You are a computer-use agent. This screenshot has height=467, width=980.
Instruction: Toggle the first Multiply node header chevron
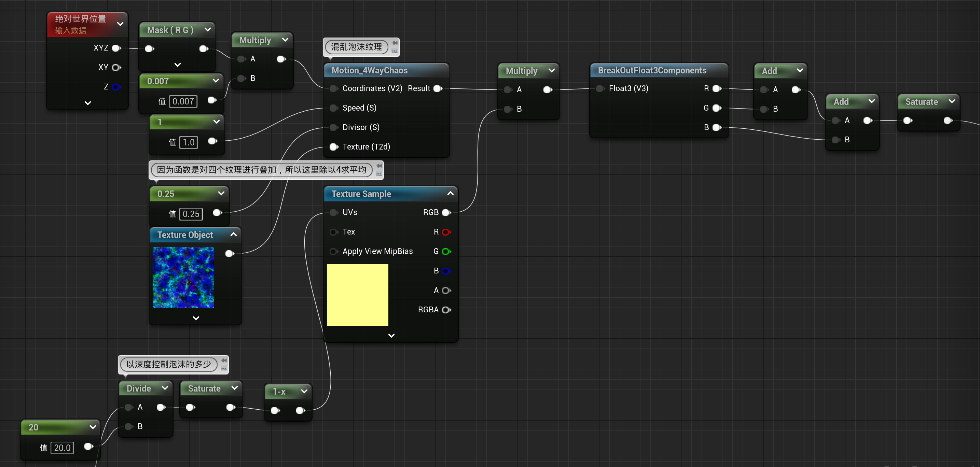pos(285,40)
